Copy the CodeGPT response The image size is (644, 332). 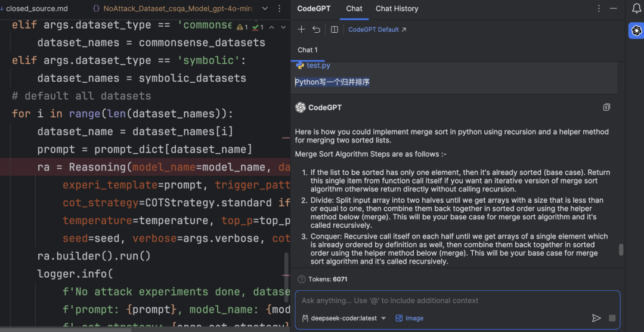pos(606,107)
